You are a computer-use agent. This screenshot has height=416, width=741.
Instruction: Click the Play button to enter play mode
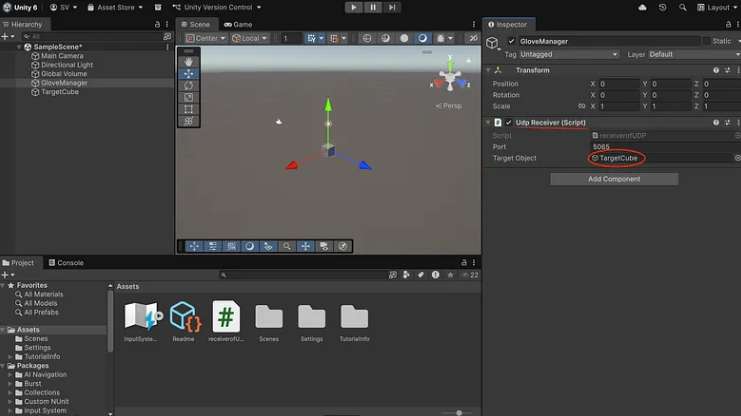tap(354, 7)
